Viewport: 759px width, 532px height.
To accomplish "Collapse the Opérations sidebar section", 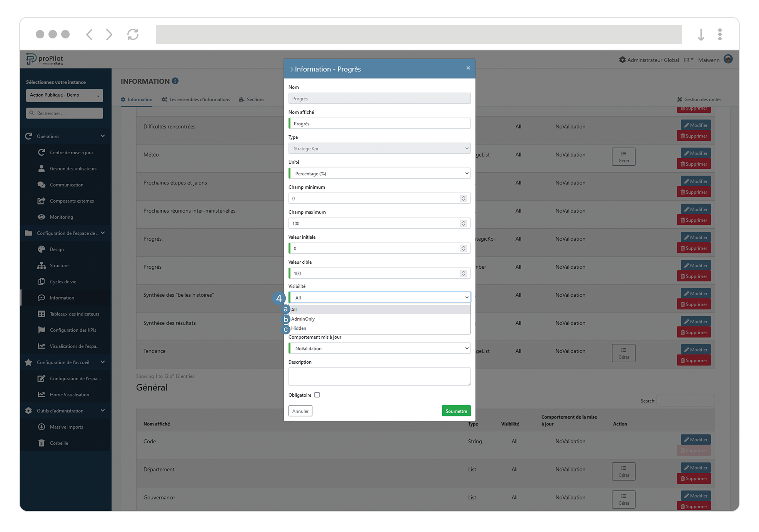I will (103, 136).
